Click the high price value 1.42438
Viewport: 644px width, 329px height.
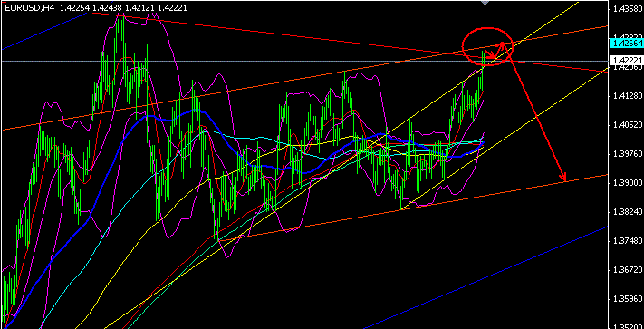tap(107, 8)
